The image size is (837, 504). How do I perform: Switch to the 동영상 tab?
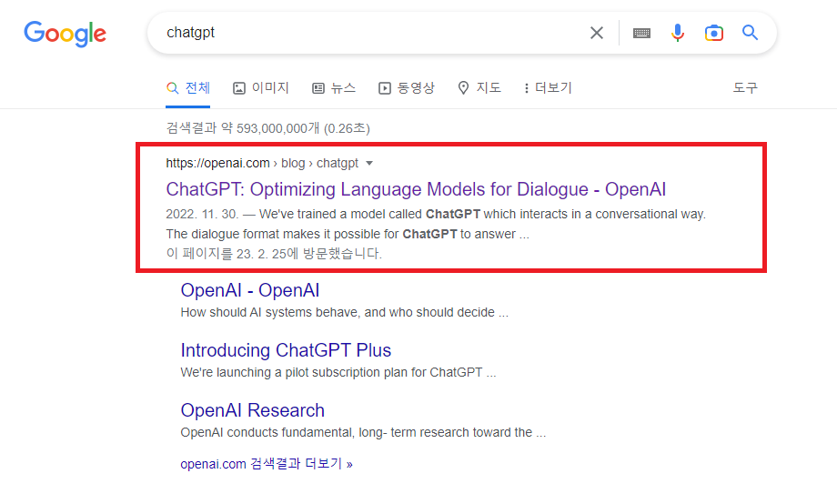click(x=407, y=88)
